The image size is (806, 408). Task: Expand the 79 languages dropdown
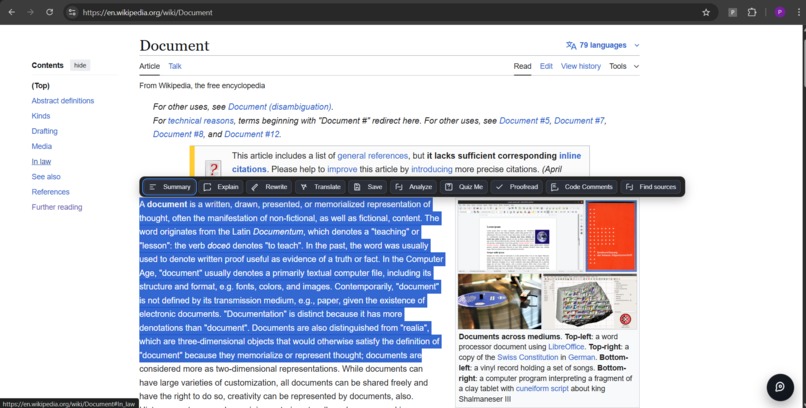tap(602, 45)
